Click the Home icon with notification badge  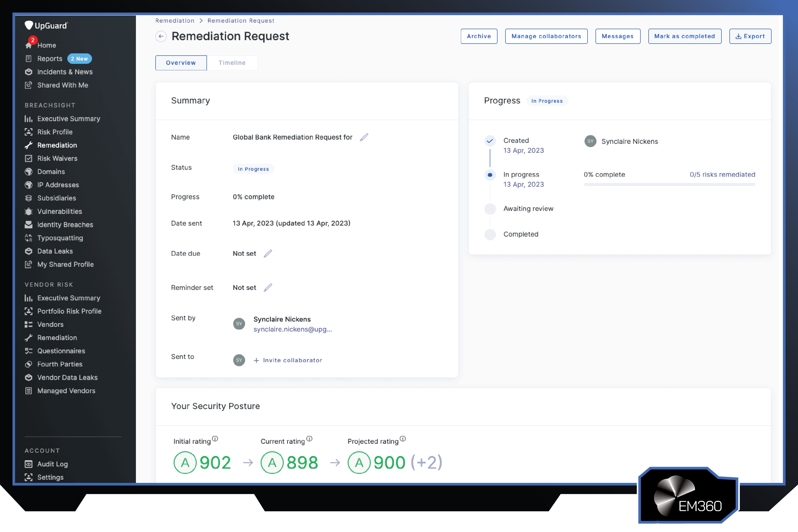[29, 45]
